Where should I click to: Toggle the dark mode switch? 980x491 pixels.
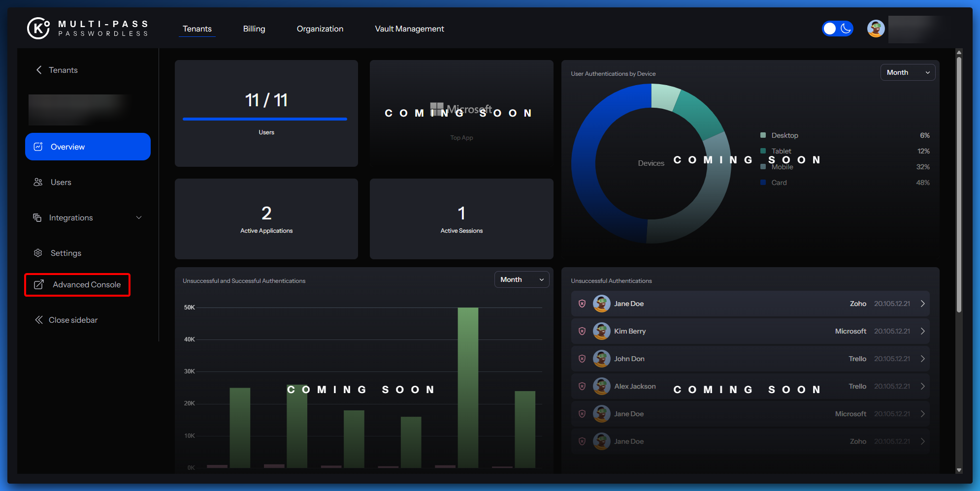[x=837, y=29]
